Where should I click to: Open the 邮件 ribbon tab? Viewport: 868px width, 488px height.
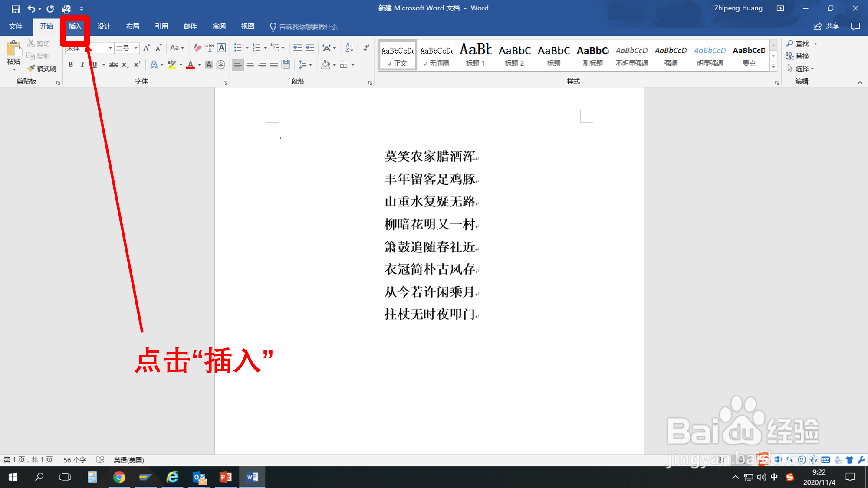coord(191,26)
